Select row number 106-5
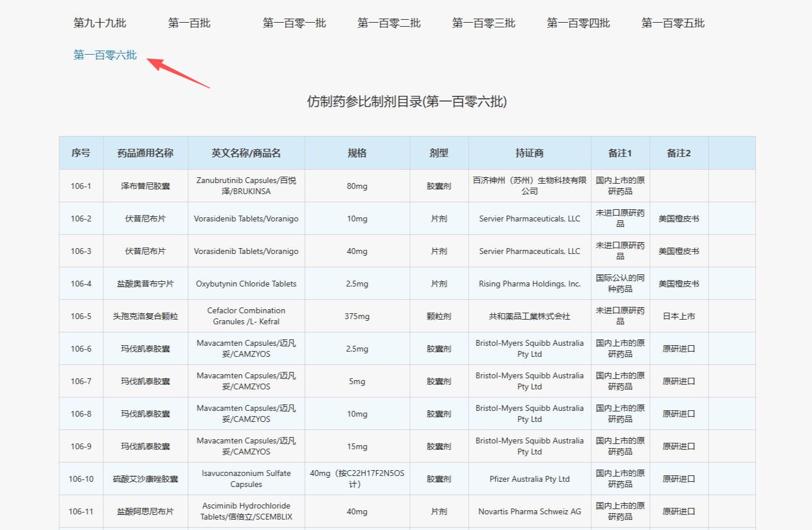 coord(81,316)
